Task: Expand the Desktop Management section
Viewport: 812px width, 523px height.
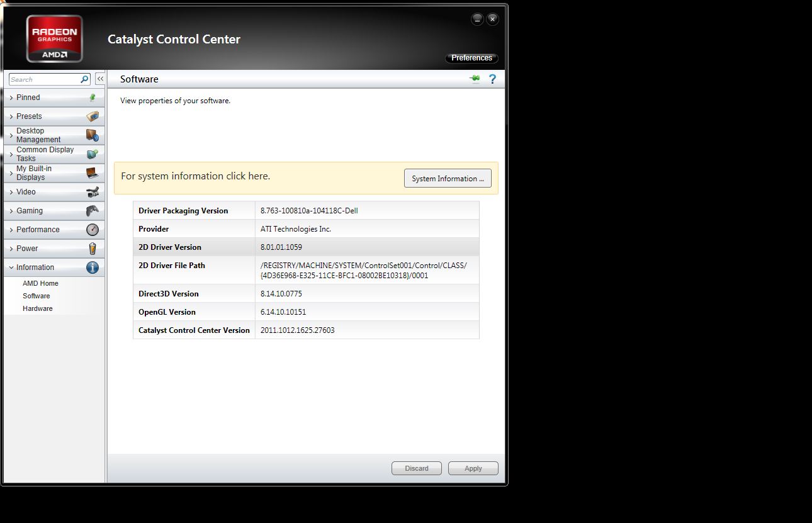Action: pos(11,135)
